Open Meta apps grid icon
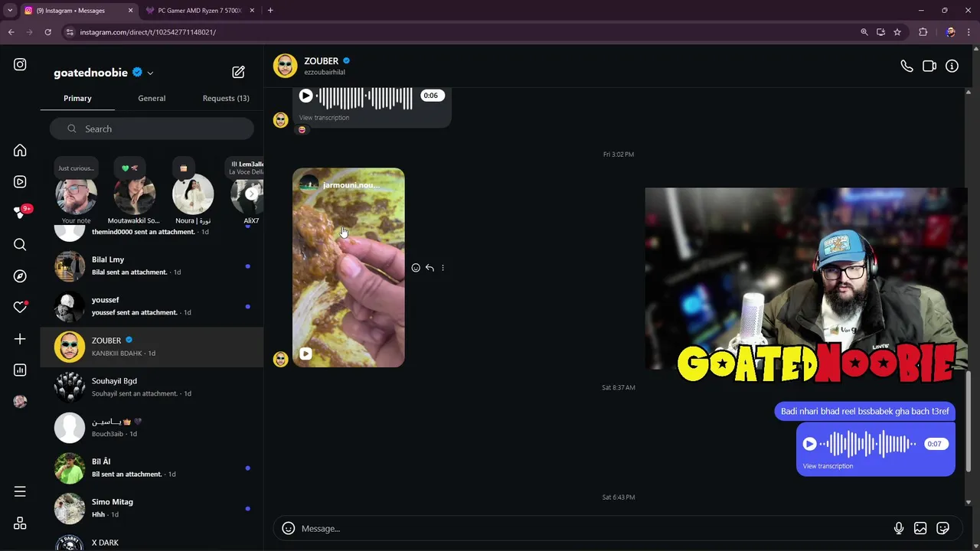This screenshot has width=980, height=551. coord(20,523)
